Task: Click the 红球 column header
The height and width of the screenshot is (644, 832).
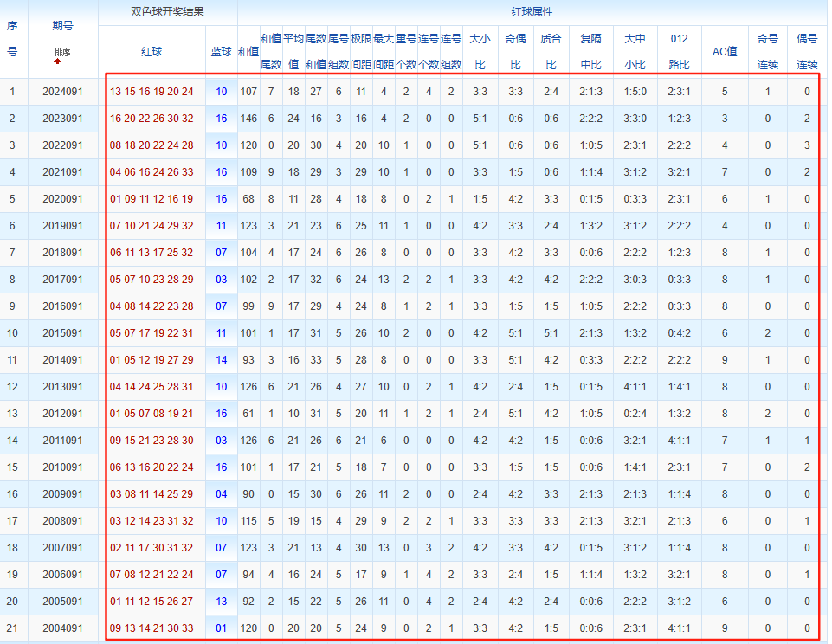Action: [152, 51]
